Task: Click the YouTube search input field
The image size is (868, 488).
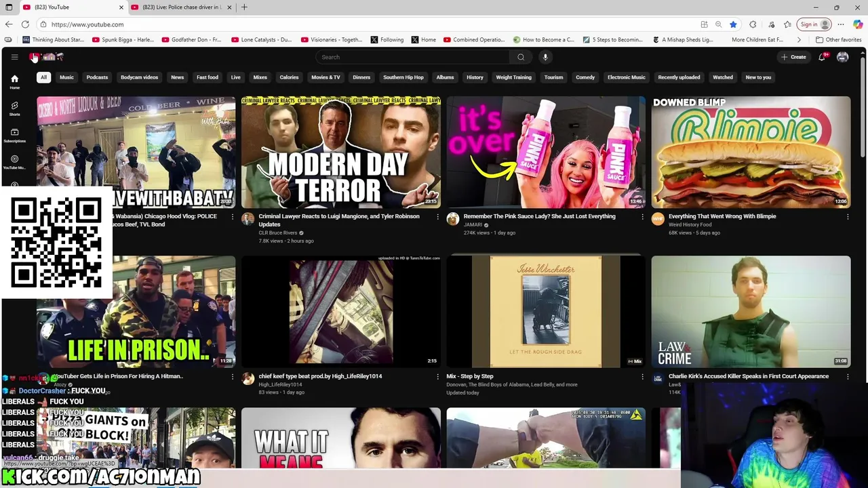Action: pyautogui.click(x=412, y=57)
